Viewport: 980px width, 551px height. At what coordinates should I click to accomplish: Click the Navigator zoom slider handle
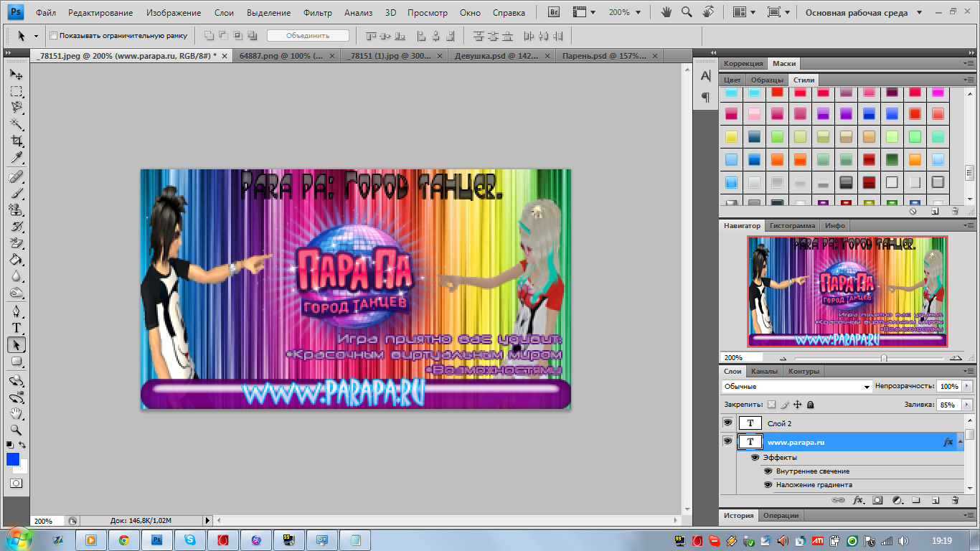pyautogui.click(x=883, y=358)
